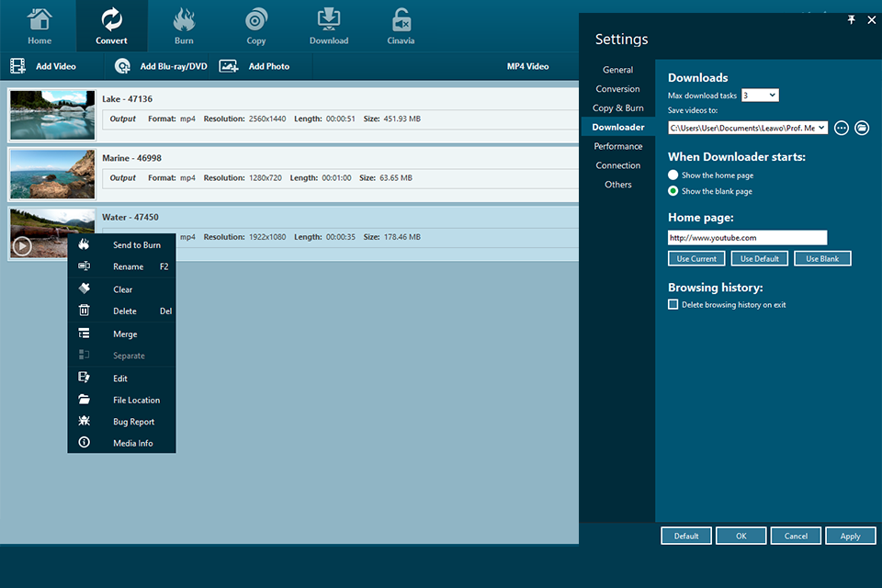Select Show the blank page option
The width and height of the screenshot is (882, 588).
[673, 191]
